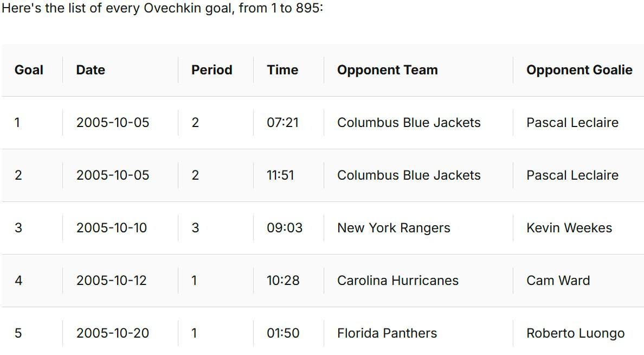Click the Kevin Weekes goalie cell

569,228
